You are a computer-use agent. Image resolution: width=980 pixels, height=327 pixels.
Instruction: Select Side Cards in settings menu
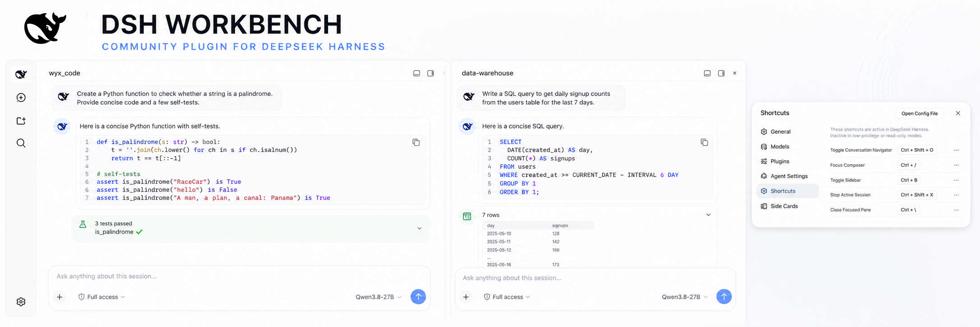coord(787,206)
